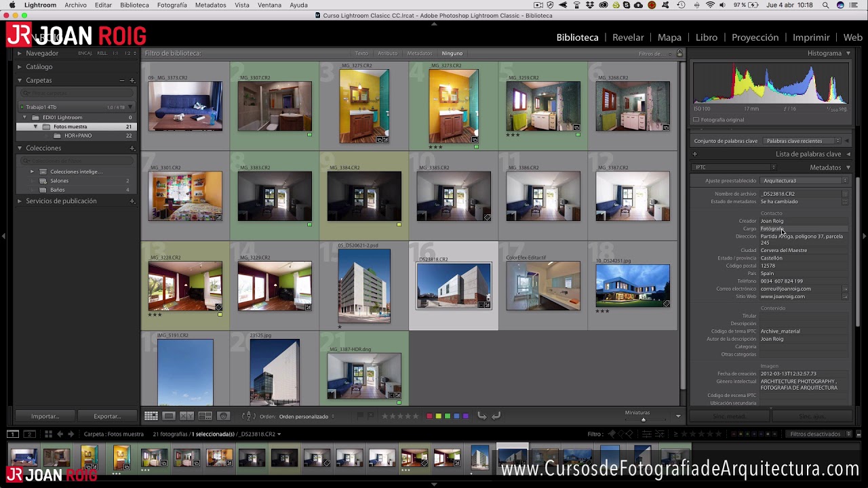Open Palabras clave recientes dropdown
Viewport: 868px width, 488px height.
click(x=802, y=141)
